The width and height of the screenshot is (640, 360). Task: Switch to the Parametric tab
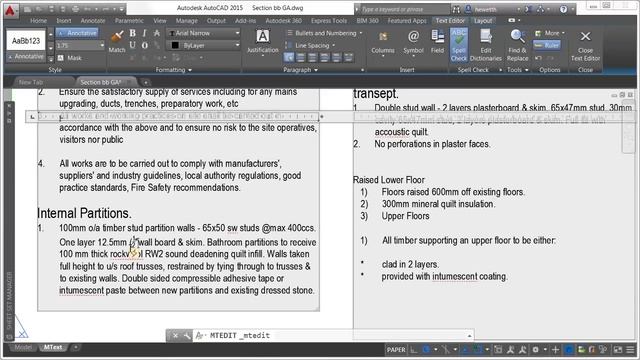click(129, 20)
